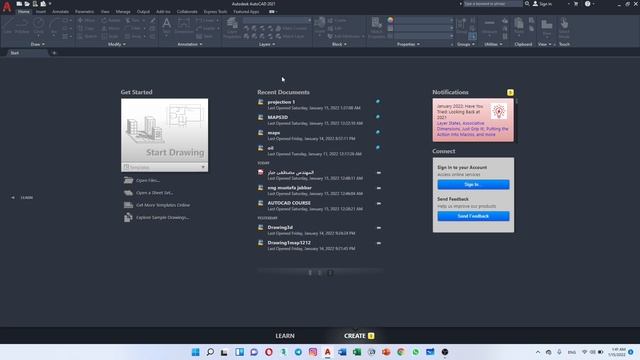Click the Measure icon in Utilities panel
This screenshot has height=360, width=640.
[489, 26]
